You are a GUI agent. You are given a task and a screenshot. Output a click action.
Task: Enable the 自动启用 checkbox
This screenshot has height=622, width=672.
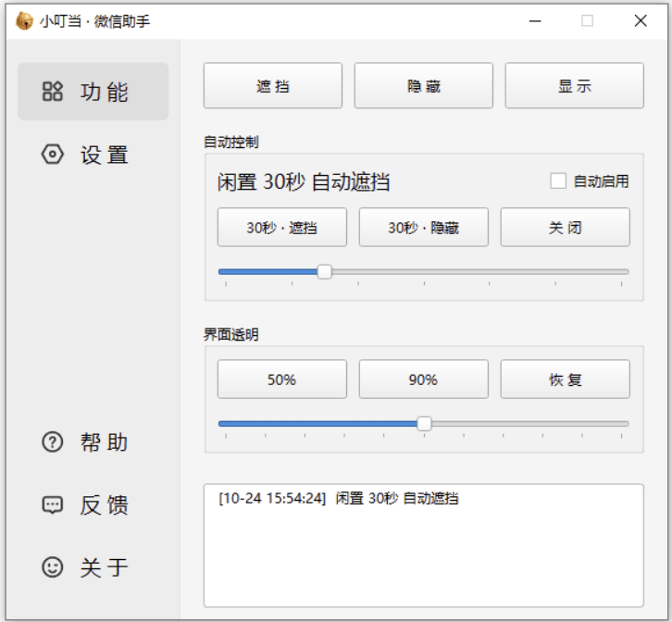[558, 181]
